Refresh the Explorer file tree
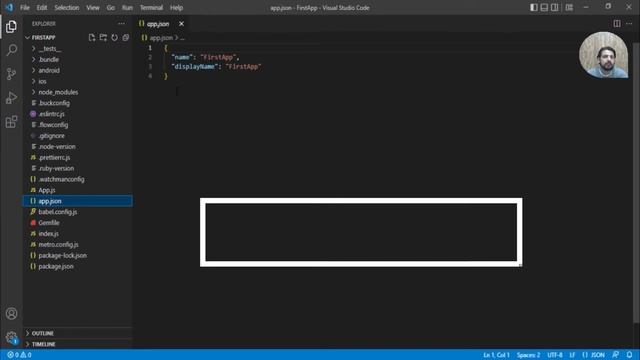The height and width of the screenshot is (360, 640). 114,38
